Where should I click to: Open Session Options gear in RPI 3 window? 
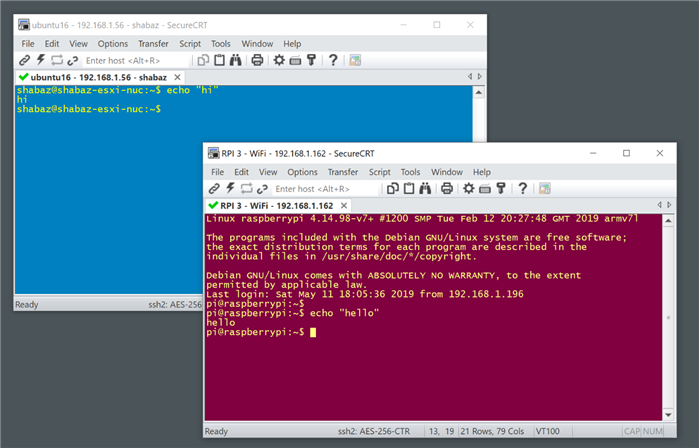click(x=469, y=189)
